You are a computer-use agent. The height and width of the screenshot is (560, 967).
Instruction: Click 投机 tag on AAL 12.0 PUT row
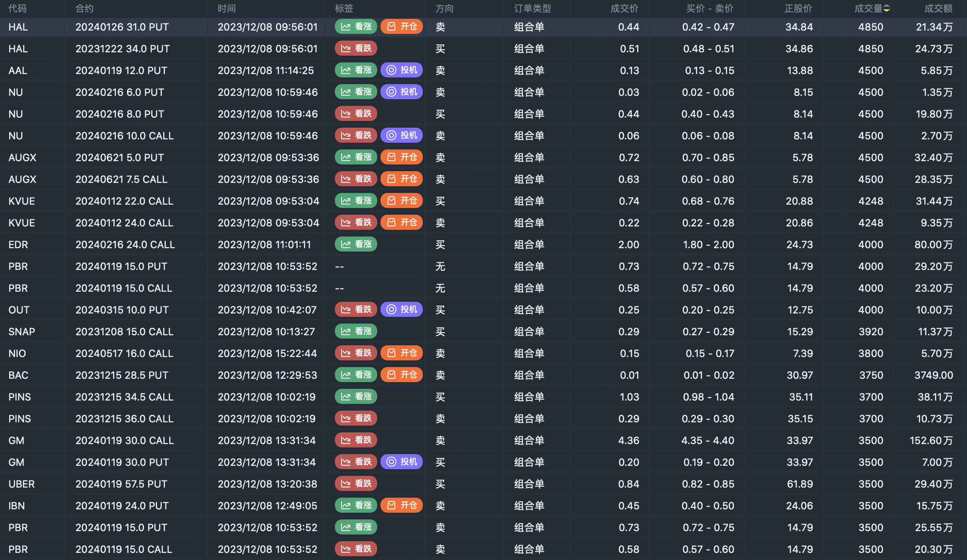click(x=401, y=70)
